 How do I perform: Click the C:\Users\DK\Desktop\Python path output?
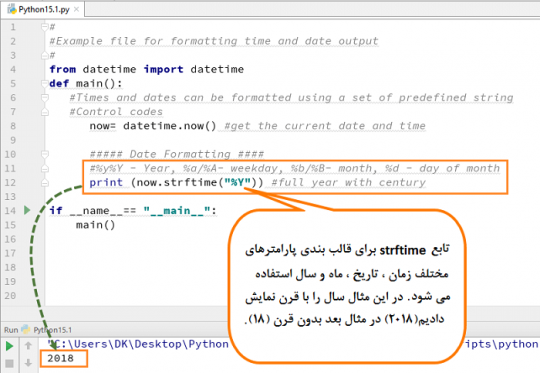138,344
